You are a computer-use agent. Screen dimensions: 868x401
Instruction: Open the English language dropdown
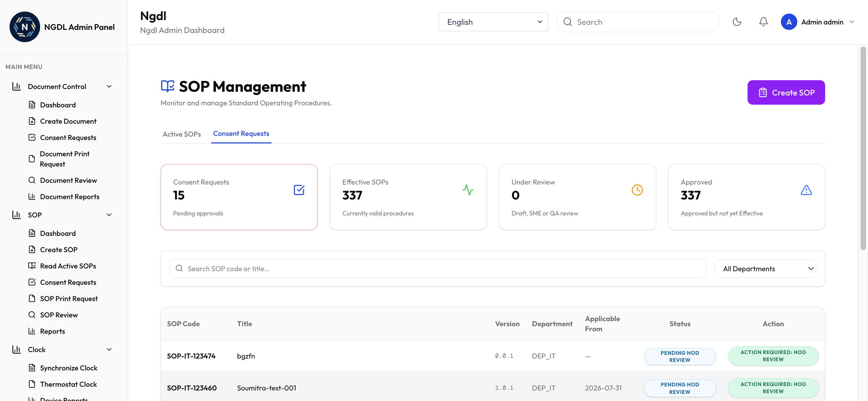coord(493,22)
